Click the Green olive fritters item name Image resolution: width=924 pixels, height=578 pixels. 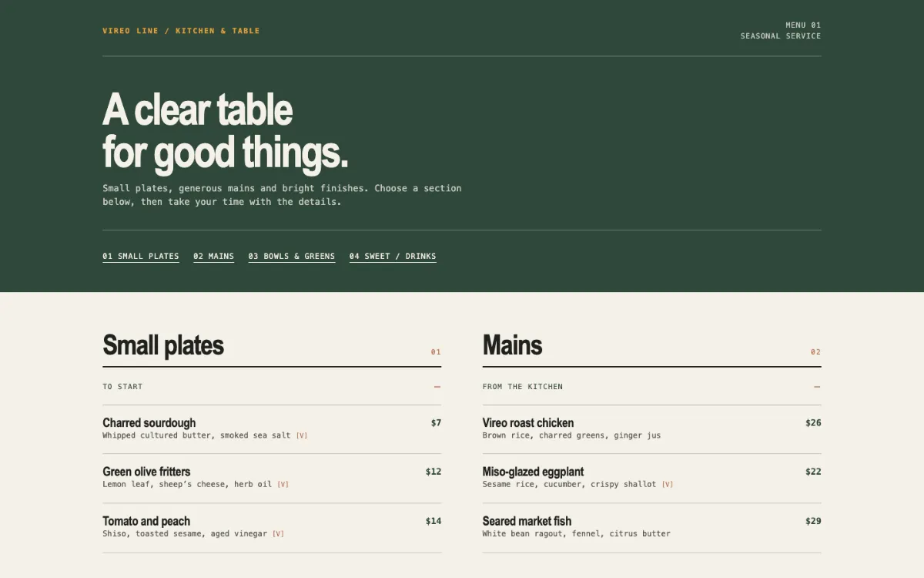tap(146, 472)
